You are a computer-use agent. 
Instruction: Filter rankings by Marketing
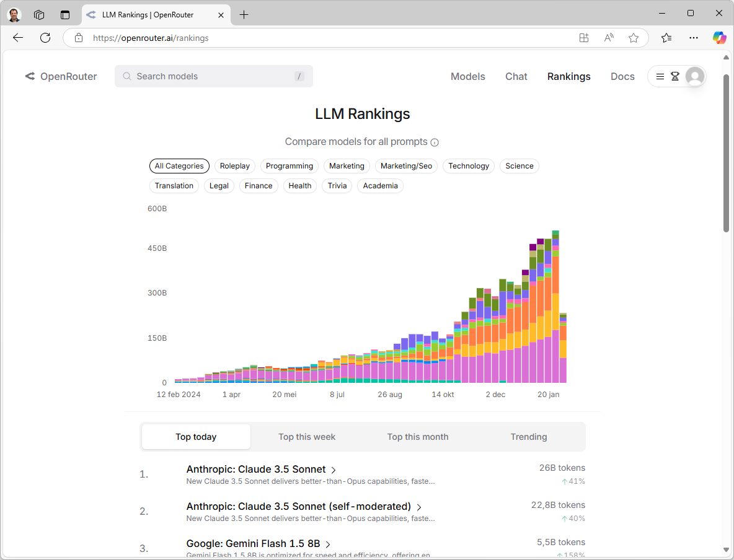pos(347,166)
